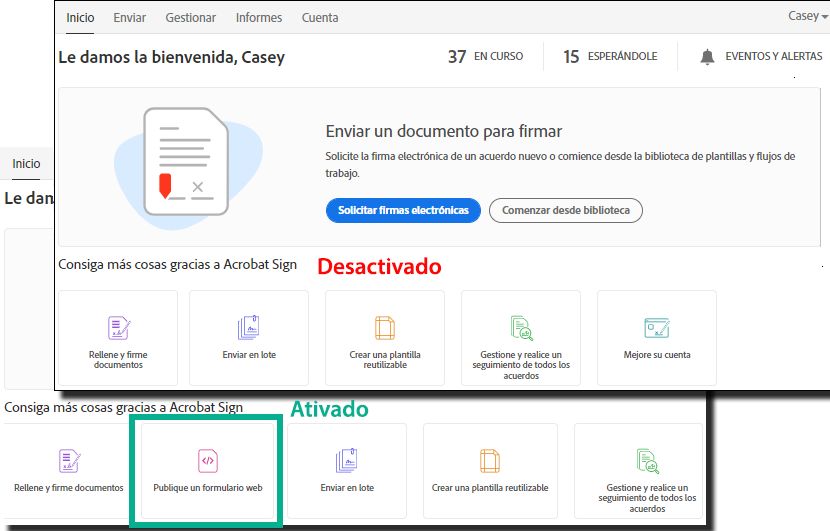
Task: Select 'Rellene y firme documentos' label, front window
Action: click(119, 360)
